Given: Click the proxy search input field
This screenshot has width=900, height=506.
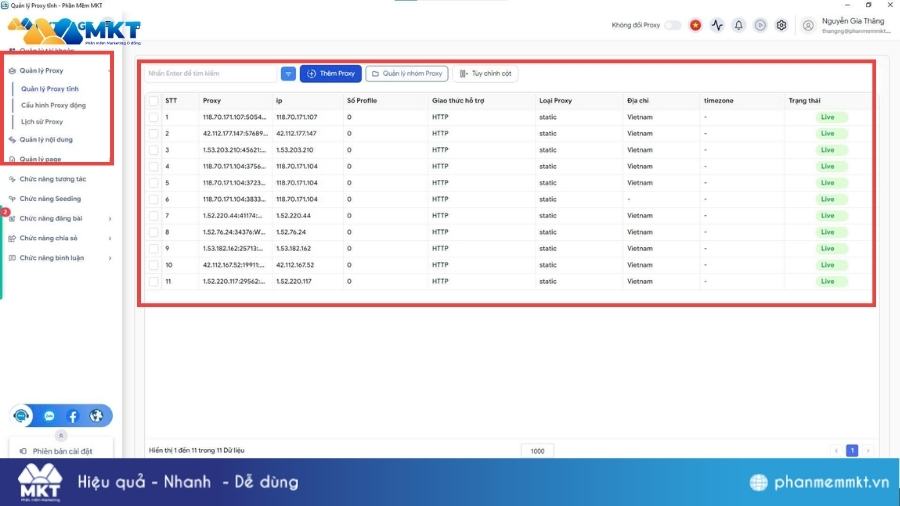Looking at the screenshot, I should (210, 73).
